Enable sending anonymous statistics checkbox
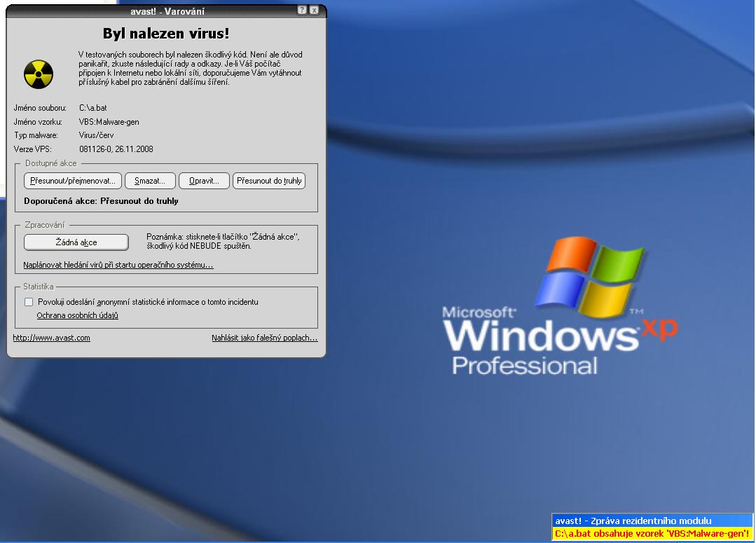 [29, 302]
